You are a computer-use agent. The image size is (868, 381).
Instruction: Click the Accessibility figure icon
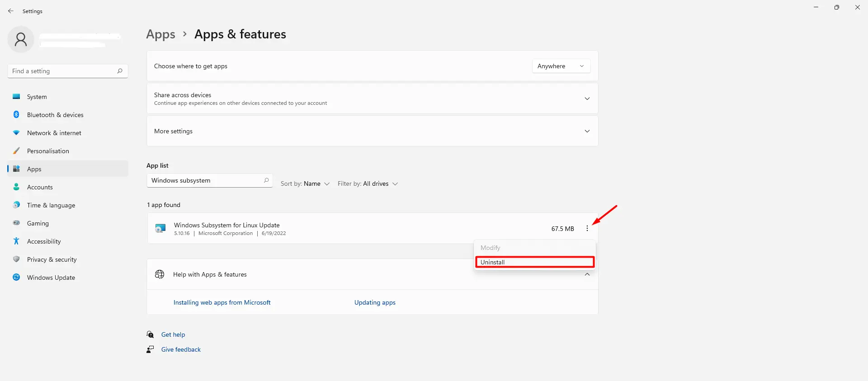16,241
